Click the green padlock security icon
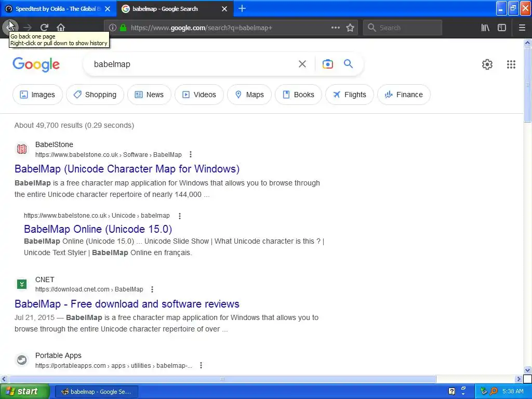 tap(123, 28)
